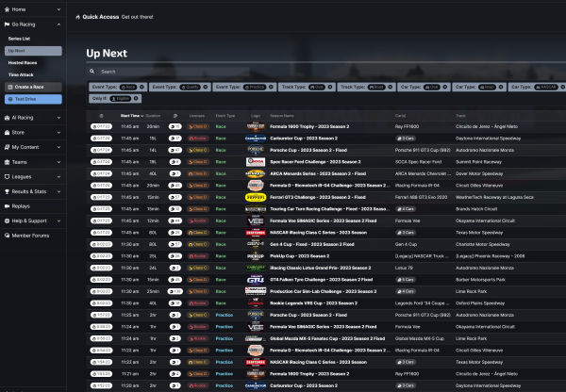
Task: Expand the Help & Support chevron
Action: [x=58, y=220]
